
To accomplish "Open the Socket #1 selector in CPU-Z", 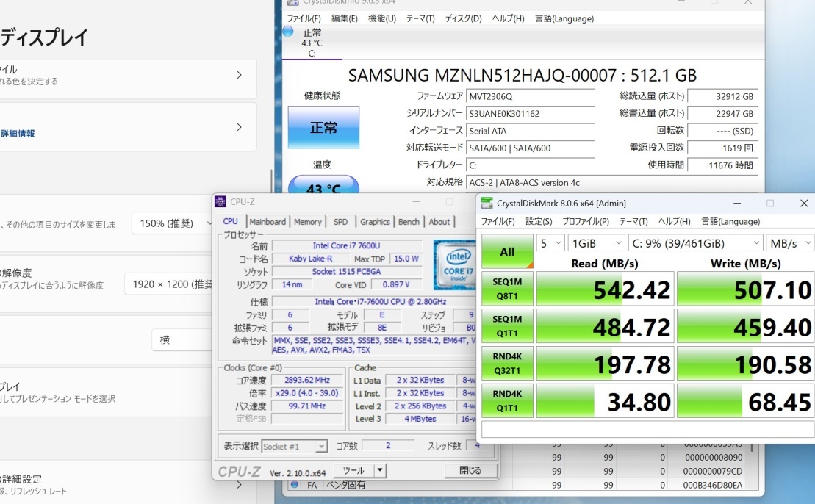I will point(294,446).
